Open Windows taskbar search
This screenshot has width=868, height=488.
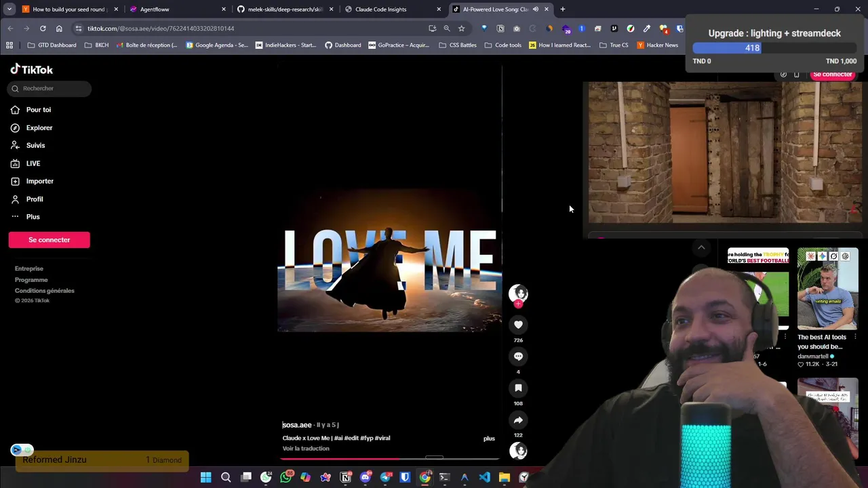[x=226, y=478]
